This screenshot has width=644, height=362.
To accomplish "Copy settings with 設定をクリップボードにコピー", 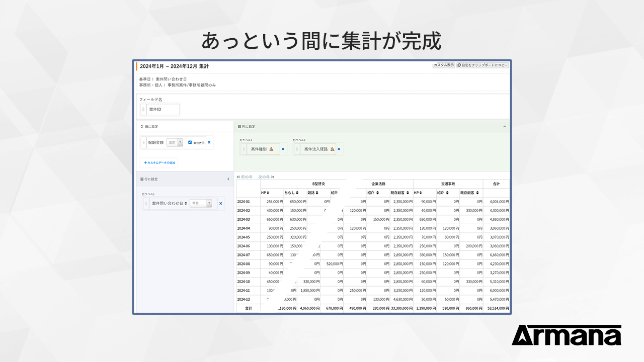I will tap(482, 65).
